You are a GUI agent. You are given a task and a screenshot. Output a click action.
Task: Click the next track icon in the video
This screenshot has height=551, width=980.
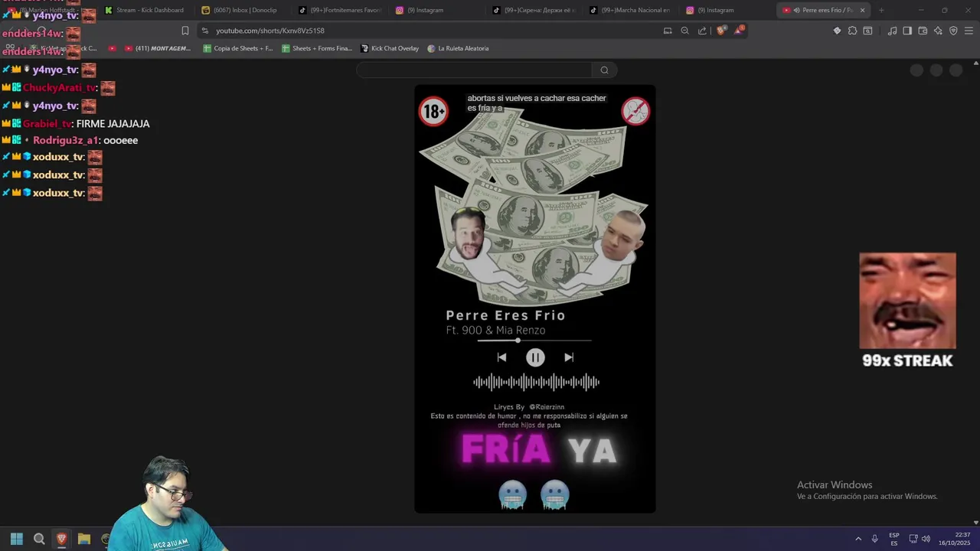[x=569, y=357]
